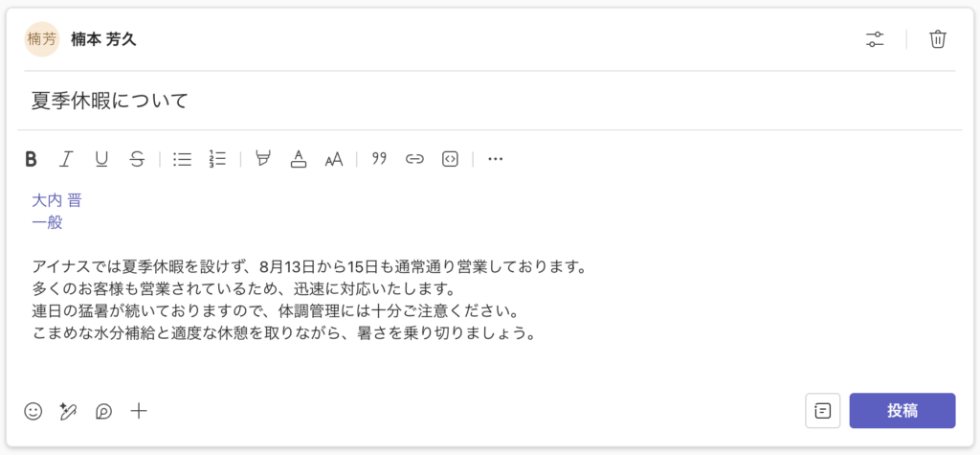Open the font size options
This screenshot has height=455, width=980.
(334, 160)
